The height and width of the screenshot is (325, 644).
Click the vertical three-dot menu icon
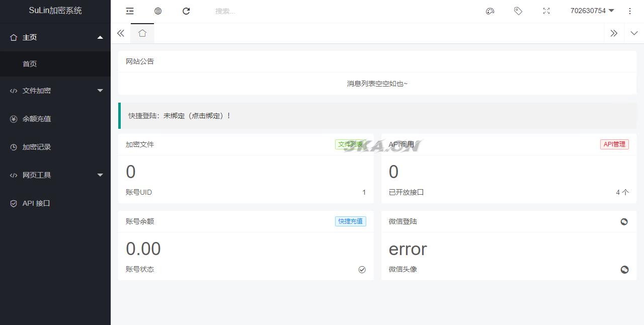(629, 11)
